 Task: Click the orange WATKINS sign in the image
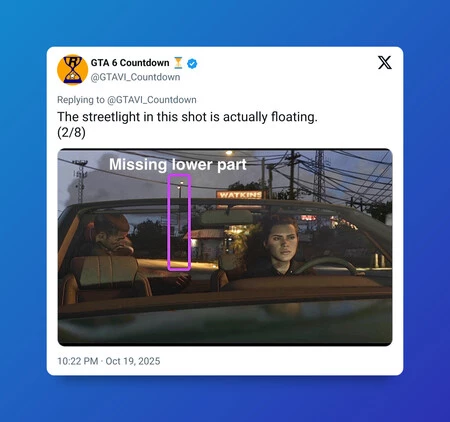click(x=239, y=195)
